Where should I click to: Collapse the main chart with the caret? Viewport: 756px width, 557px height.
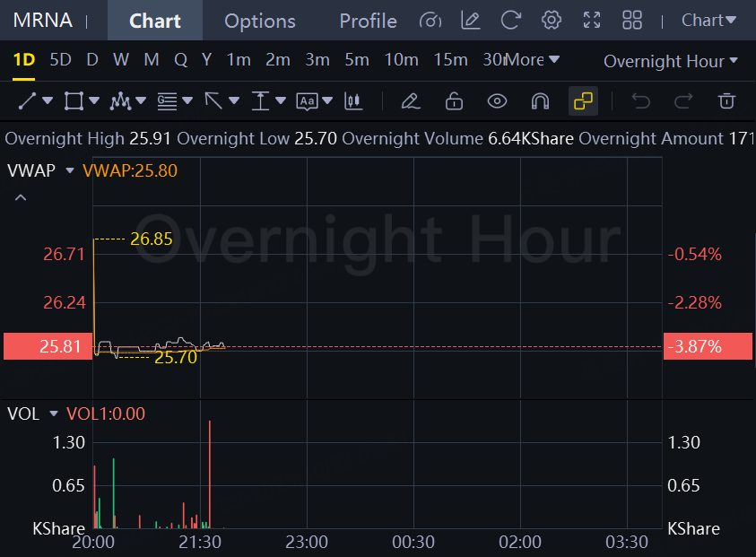[x=21, y=197]
